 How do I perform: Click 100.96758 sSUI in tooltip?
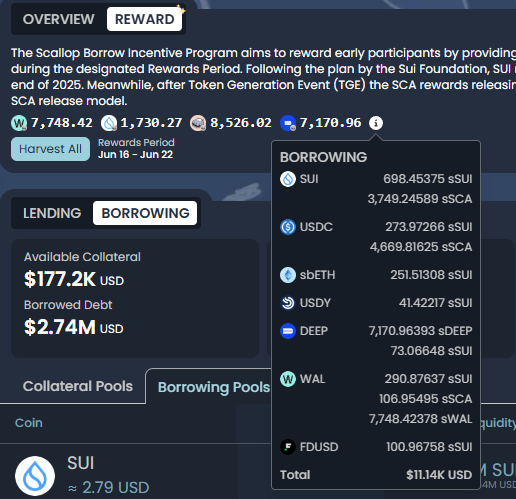tap(429, 447)
